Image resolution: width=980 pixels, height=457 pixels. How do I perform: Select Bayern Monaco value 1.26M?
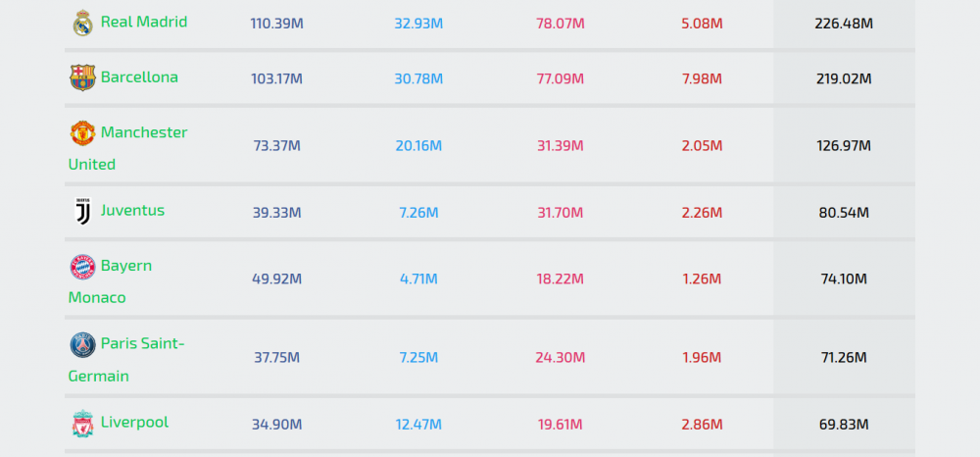pos(702,279)
